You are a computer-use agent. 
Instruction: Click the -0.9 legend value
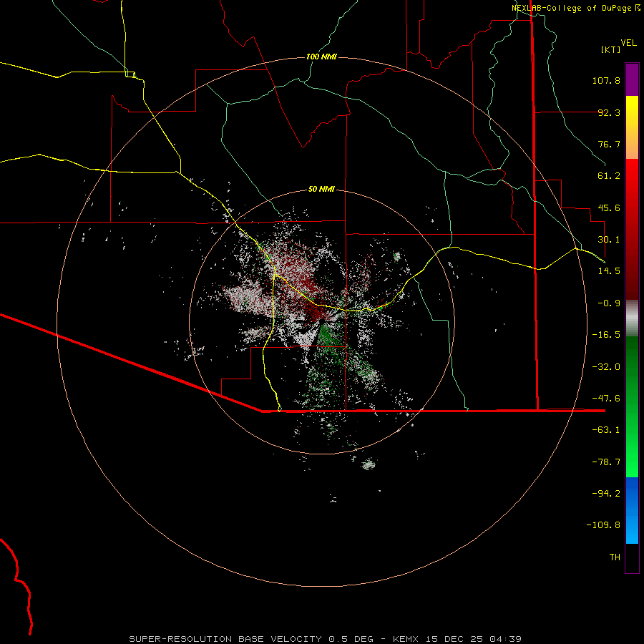pyautogui.click(x=609, y=303)
